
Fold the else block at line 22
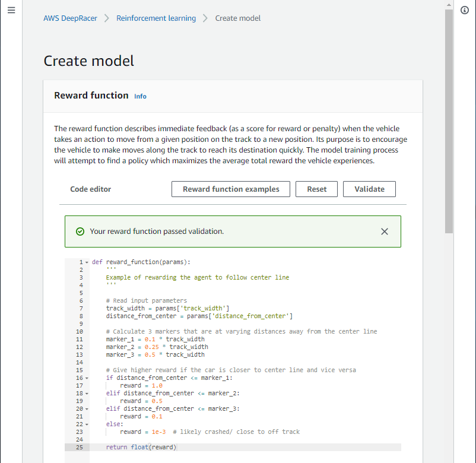pyautogui.click(x=87, y=424)
